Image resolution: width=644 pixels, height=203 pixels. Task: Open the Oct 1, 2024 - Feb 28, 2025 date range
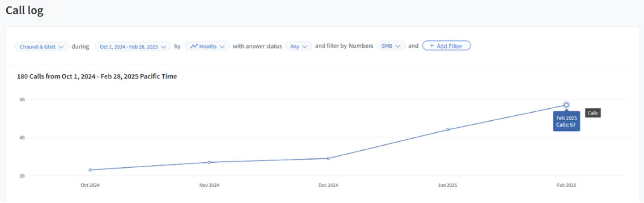(x=132, y=47)
